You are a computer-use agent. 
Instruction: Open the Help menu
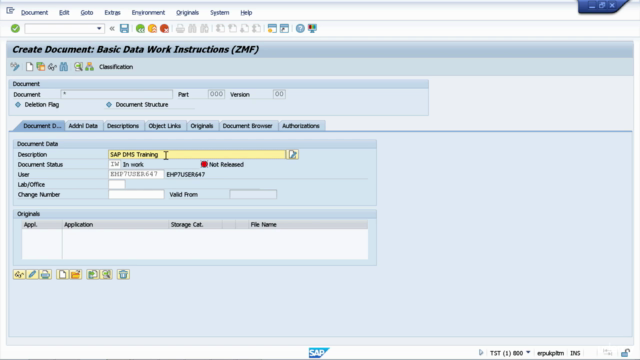click(x=246, y=13)
